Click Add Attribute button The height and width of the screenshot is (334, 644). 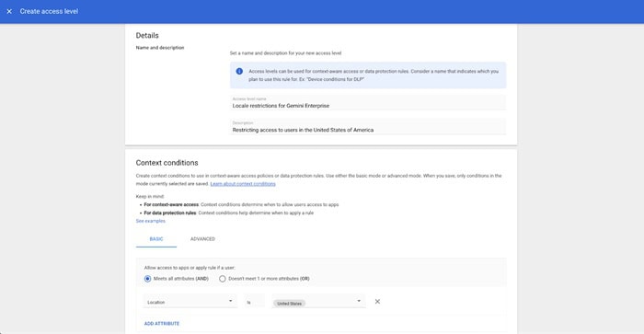pyautogui.click(x=162, y=324)
